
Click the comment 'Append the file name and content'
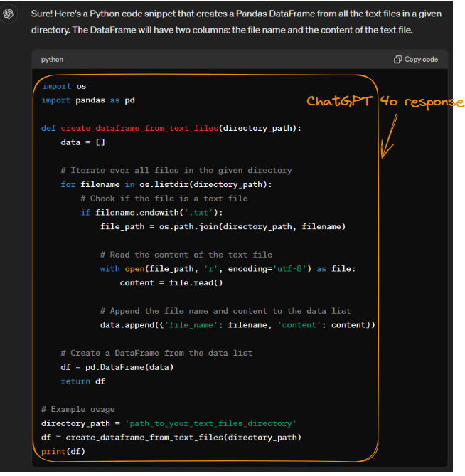pyautogui.click(x=225, y=311)
